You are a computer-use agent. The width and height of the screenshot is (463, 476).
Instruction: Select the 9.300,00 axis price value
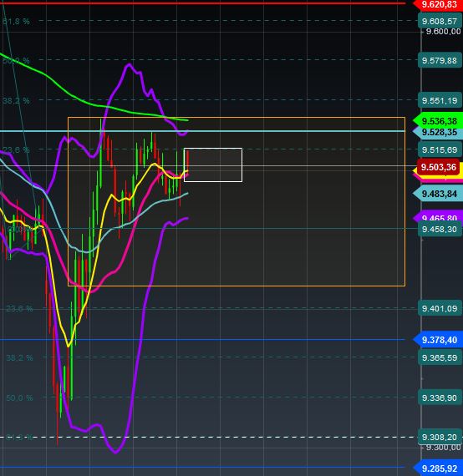443,447
